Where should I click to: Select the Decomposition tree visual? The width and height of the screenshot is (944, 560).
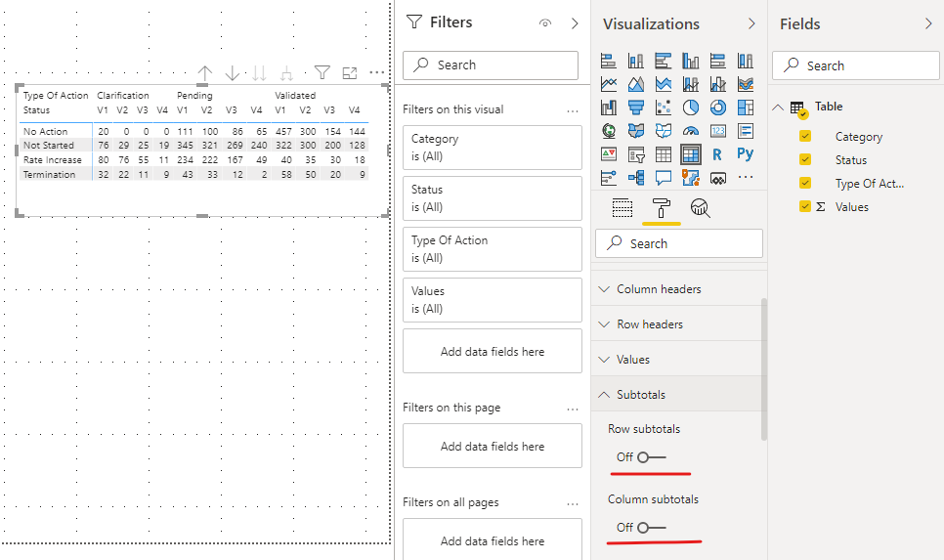click(636, 178)
